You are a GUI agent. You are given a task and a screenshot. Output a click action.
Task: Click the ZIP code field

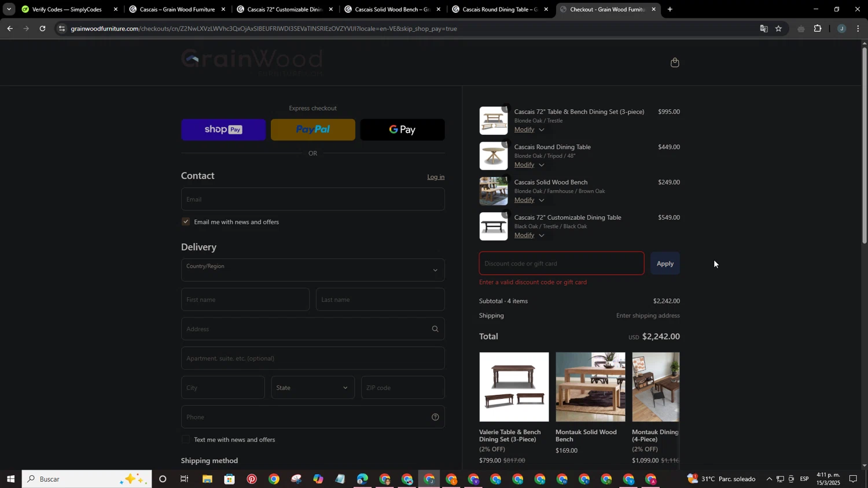403,388
